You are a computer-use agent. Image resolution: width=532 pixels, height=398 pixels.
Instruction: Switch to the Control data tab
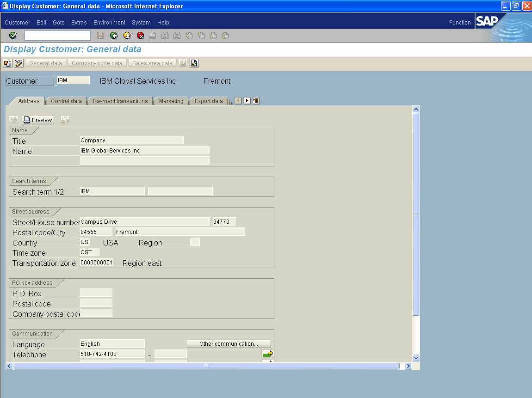point(66,101)
